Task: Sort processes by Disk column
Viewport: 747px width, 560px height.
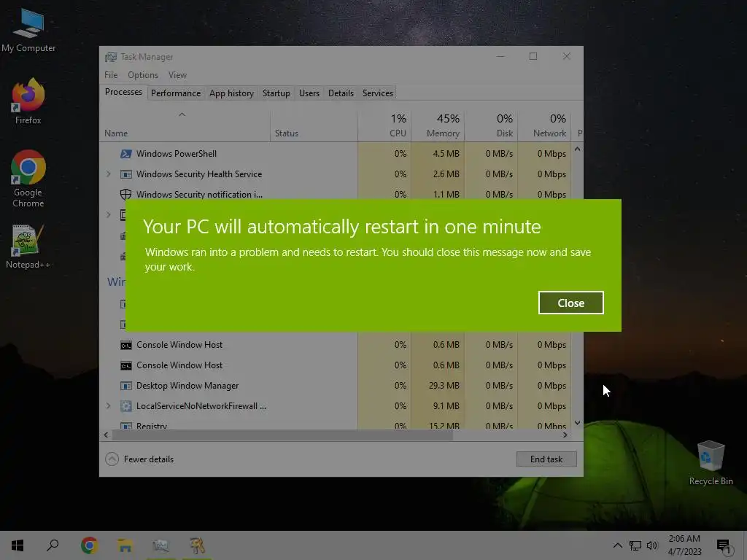Action: 491,126
